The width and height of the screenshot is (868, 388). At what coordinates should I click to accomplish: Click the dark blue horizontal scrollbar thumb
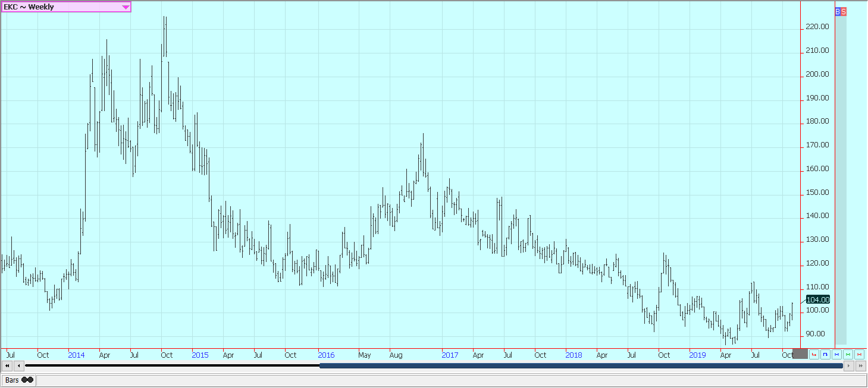click(x=581, y=365)
